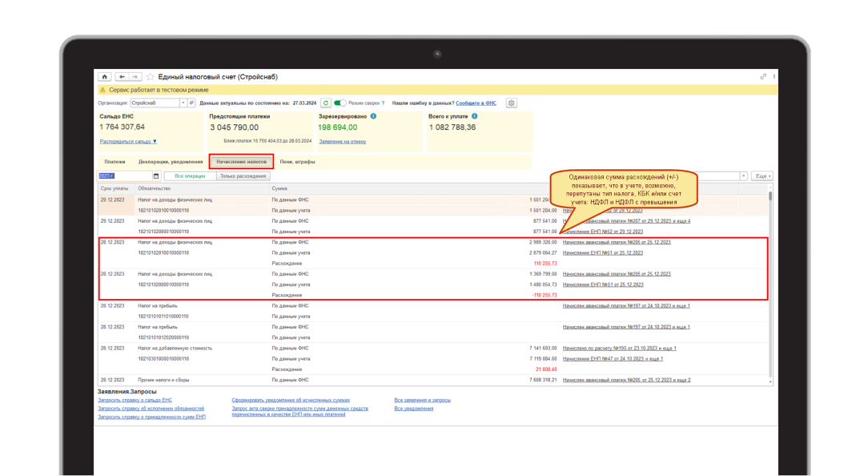The width and height of the screenshot is (868, 476).
Task: Click the Home icon button
Action: (x=104, y=77)
